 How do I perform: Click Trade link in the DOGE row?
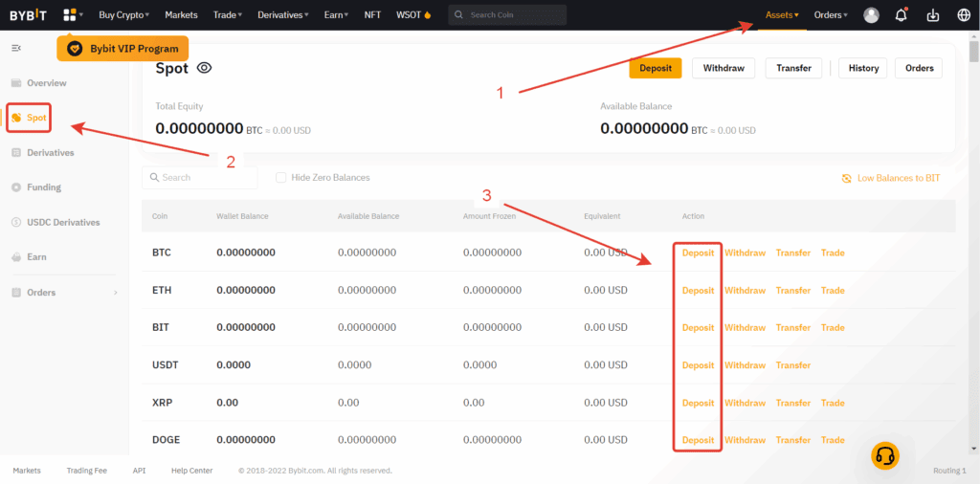833,440
